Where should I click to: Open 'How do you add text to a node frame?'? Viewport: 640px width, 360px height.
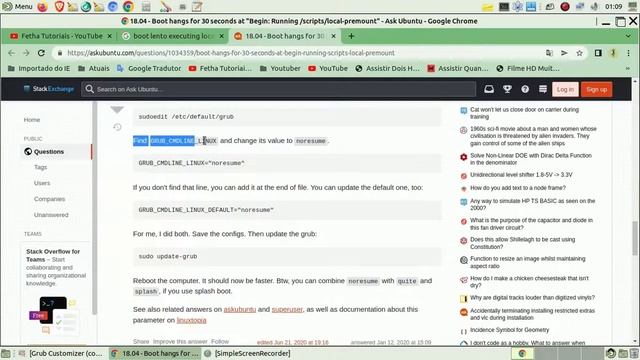pyautogui.click(x=518, y=188)
